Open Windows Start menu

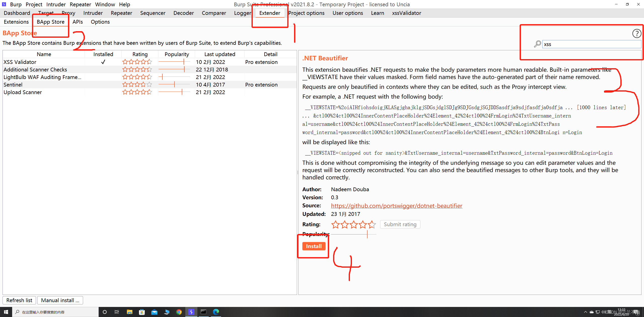6,312
